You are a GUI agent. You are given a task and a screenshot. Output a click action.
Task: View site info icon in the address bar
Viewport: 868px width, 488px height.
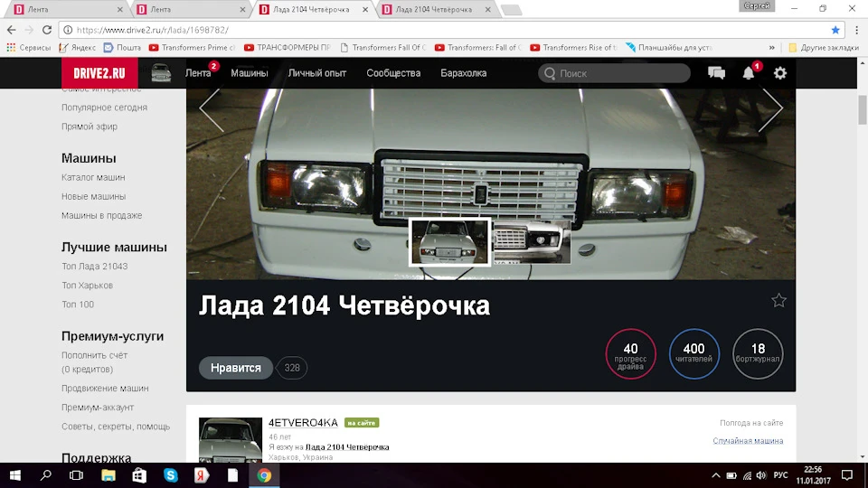tap(68, 30)
